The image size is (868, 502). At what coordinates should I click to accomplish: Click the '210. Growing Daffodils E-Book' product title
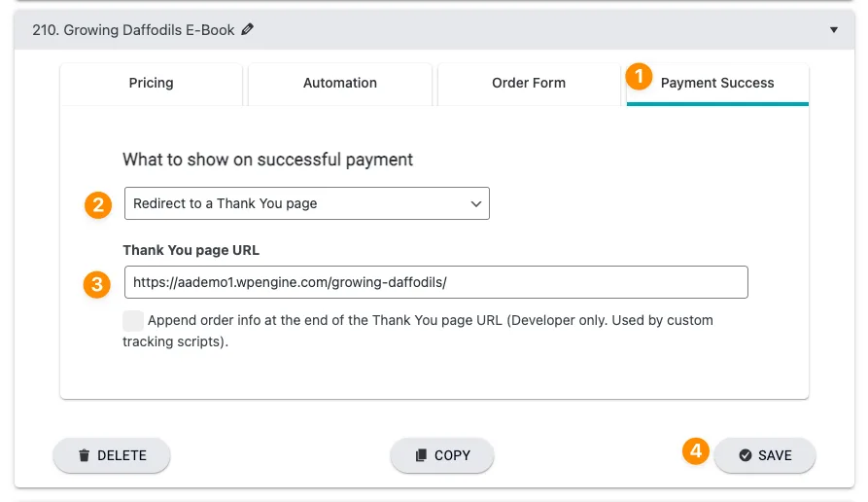(x=133, y=30)
